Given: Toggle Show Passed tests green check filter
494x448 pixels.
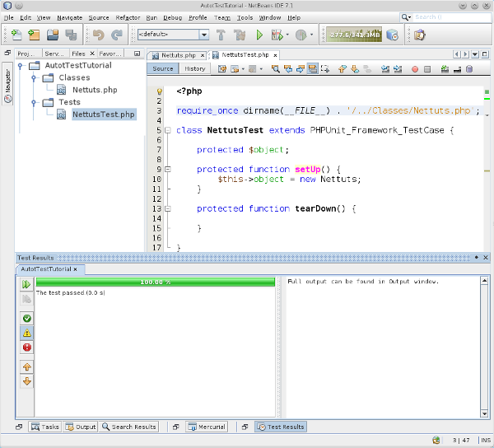Looking at the screenshot, I should tap(27, 319).
